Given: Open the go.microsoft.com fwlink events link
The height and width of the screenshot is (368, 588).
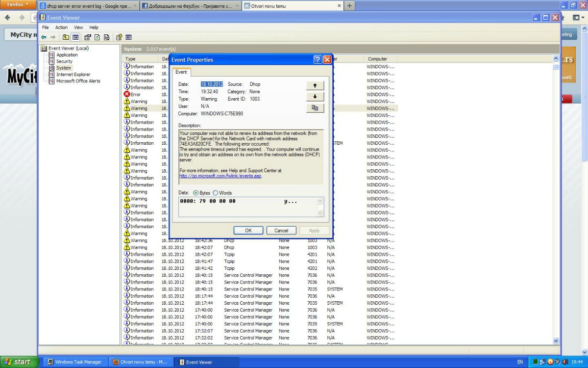Looking at the screenshot, I should click(220, 176).
